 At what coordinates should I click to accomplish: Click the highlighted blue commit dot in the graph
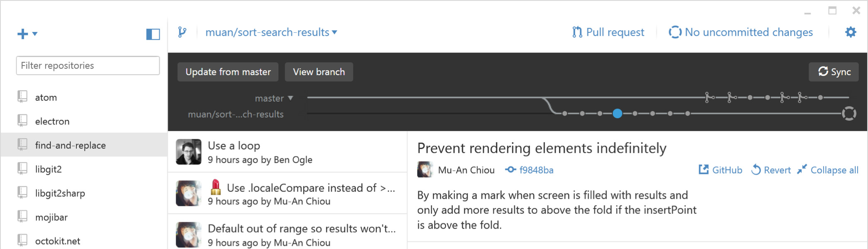[618, 113]
